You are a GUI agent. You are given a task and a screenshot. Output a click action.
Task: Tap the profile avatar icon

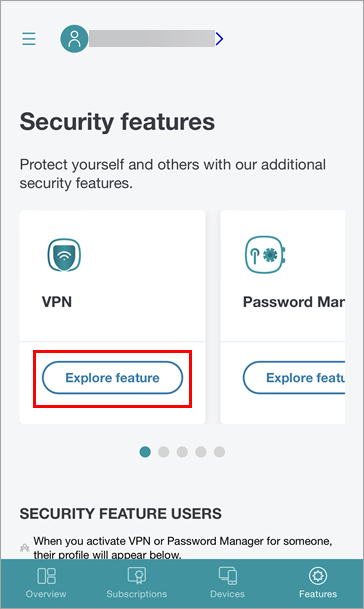click(x=74, y=39)
